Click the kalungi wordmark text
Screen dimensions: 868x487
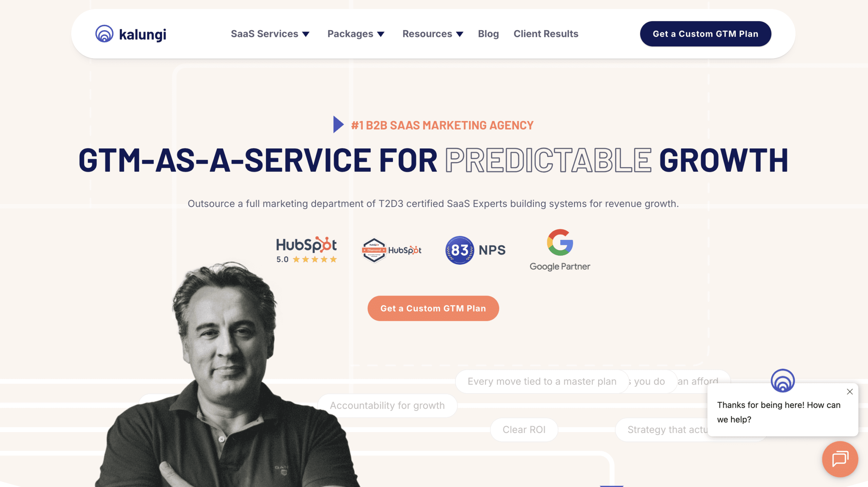pyautogui.click(x=143, y=35)
